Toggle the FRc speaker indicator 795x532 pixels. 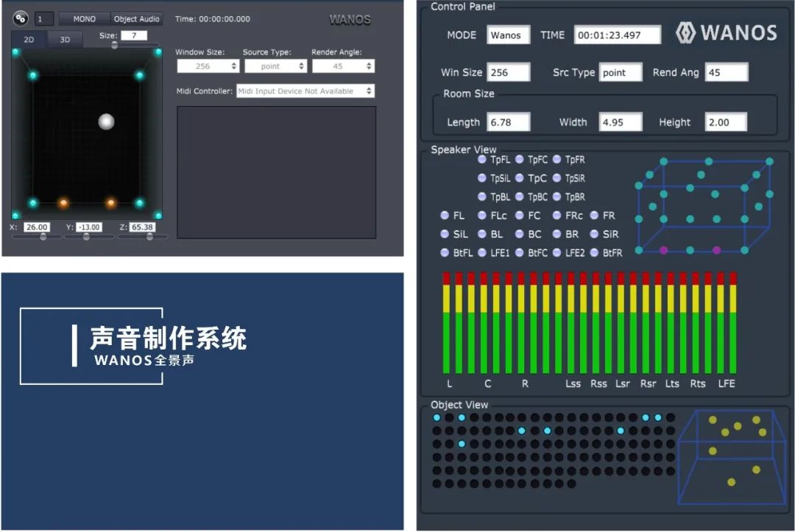[x=556, y=216]
